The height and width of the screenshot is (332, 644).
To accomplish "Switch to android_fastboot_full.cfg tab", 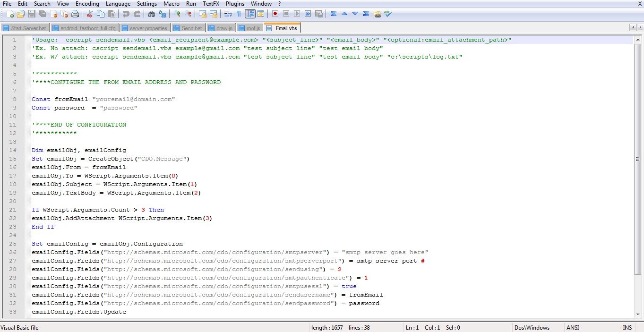I will pos(85,28).
